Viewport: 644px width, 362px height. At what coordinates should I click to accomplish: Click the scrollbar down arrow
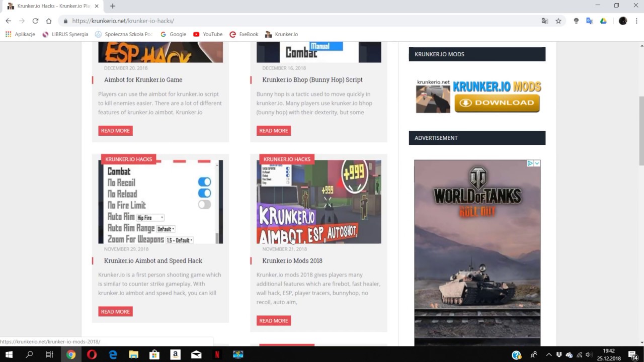(641, 343)
